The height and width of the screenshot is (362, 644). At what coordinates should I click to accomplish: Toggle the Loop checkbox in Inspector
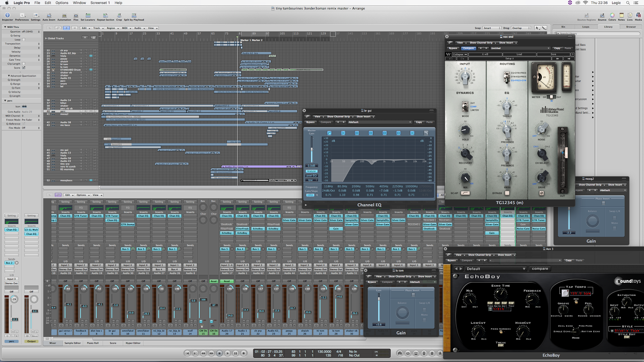pos(23,40)
